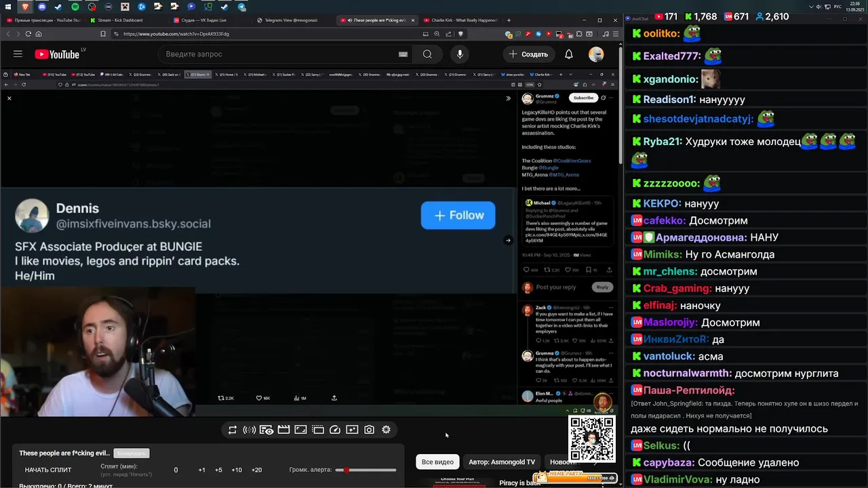This screenshot has height=488, width=868.
Task: Open the YouTube hamburger guide menu
Action: coord(18,54)
